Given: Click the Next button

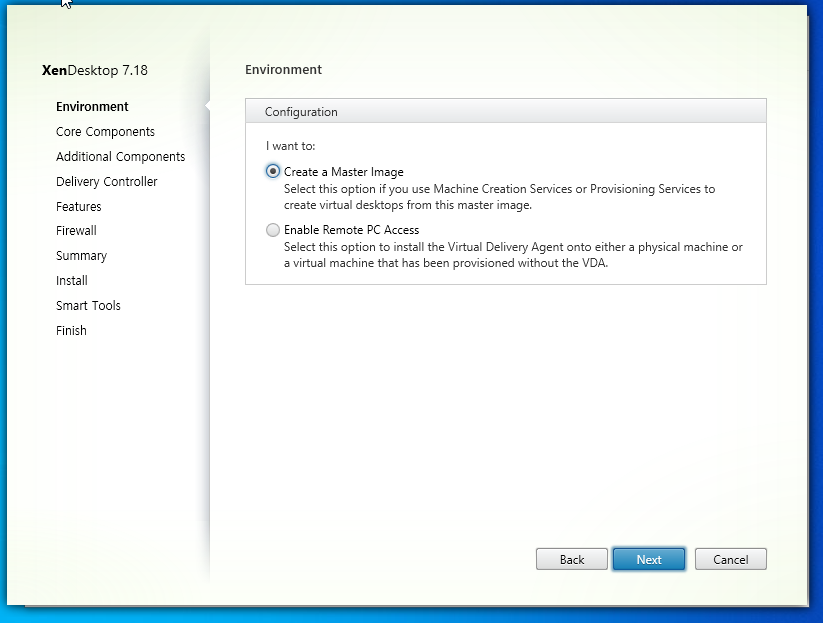Looking at the screenshot, I should (x=649, y=559).
